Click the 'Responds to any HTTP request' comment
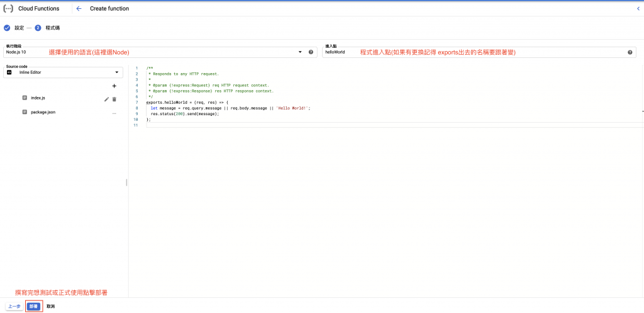 coord(184,74)
